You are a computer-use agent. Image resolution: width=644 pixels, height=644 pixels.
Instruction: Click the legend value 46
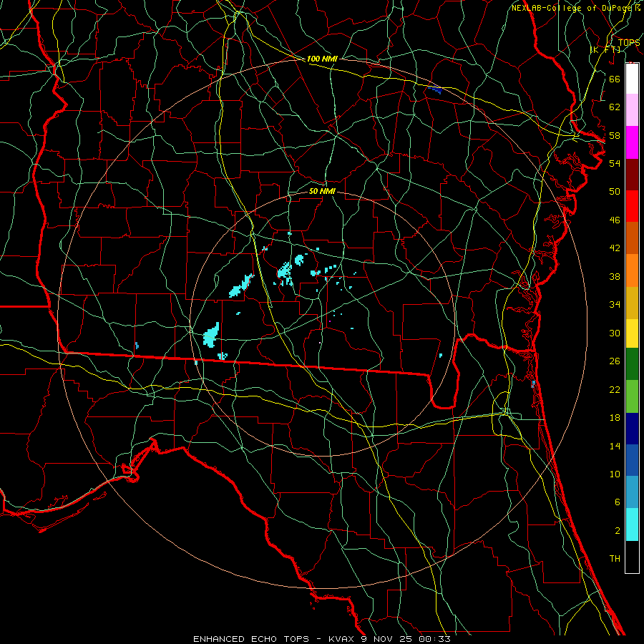pyautogui.click(x=615, y=220)
